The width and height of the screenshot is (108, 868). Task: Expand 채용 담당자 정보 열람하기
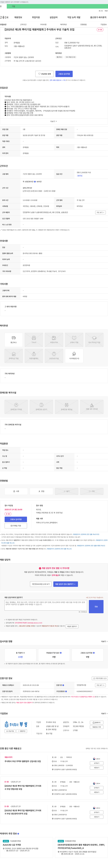pyautogui.click(x=66, y=584)
